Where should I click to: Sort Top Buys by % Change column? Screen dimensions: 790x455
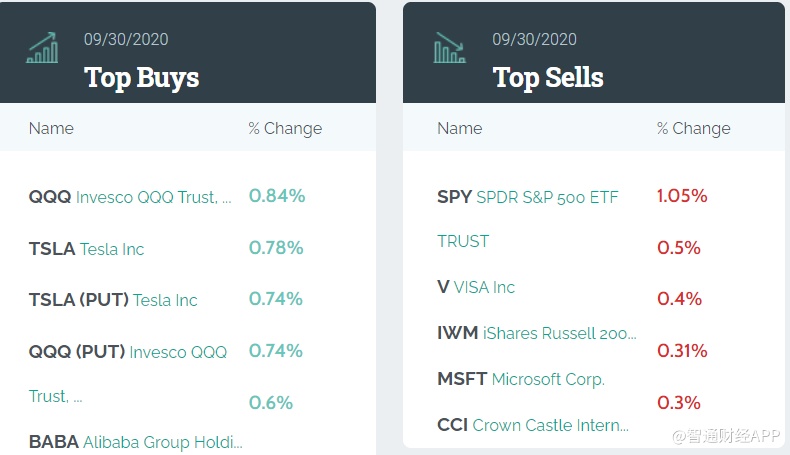pyautogui.click(x=285, y=128)
